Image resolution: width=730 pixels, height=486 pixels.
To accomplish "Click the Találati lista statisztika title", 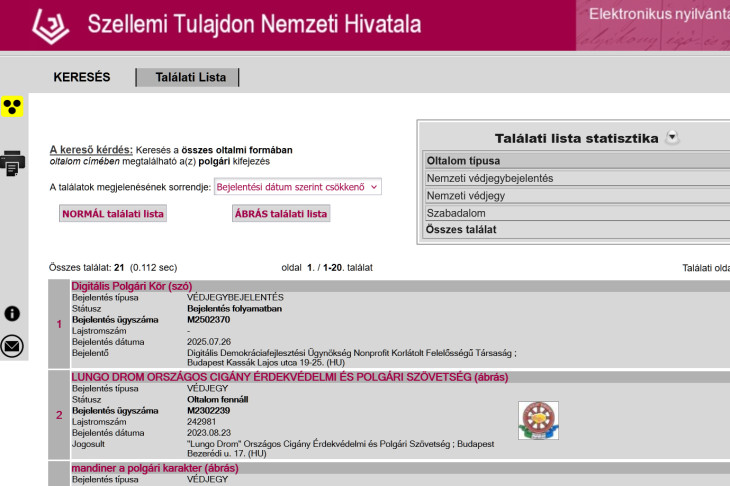I will (x=576, y=138).
